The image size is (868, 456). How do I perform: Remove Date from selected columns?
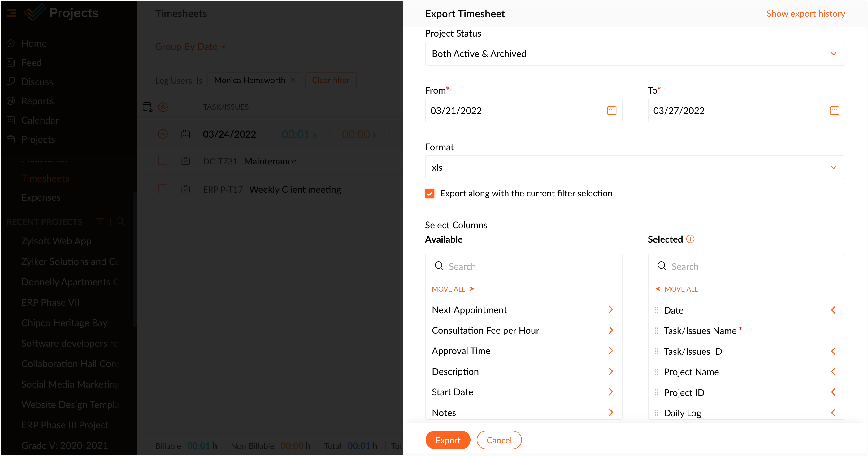833,310
